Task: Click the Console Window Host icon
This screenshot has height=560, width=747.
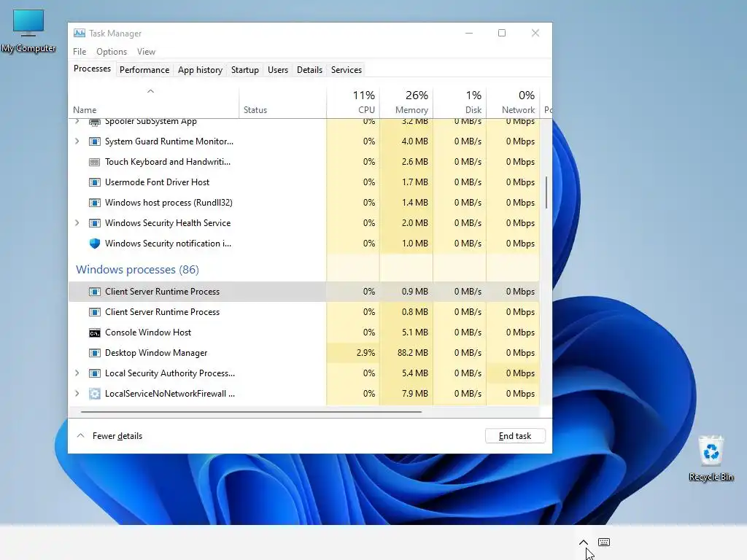Action: pyautogui.click(x=95, y=332)
